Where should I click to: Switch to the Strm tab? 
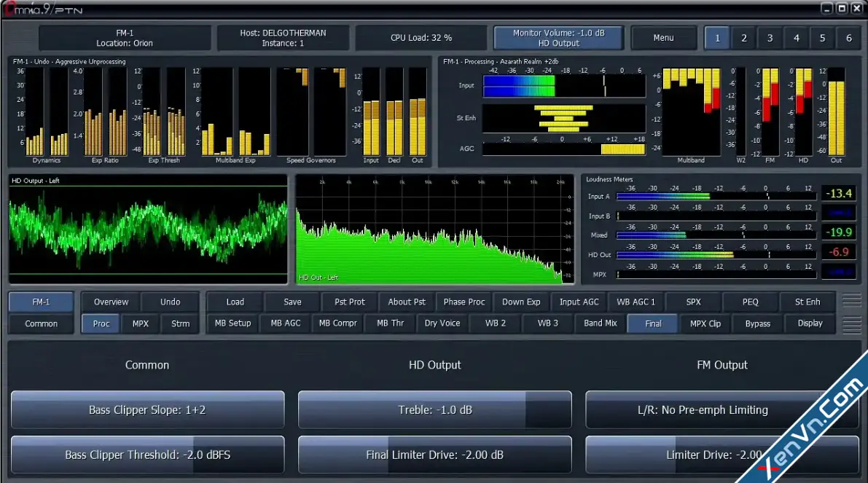coord(180,323)
